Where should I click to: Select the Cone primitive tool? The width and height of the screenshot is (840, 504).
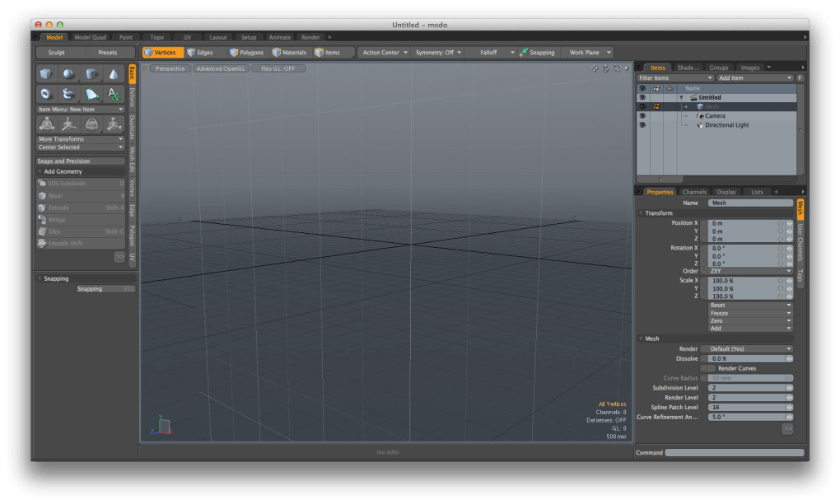114,74
